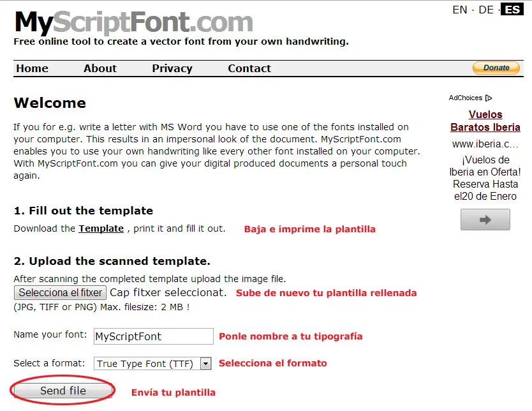This screenshot has width=532, height=411.
Task: Click the 'Name your font:' label
Action: [x=50, y=335]
